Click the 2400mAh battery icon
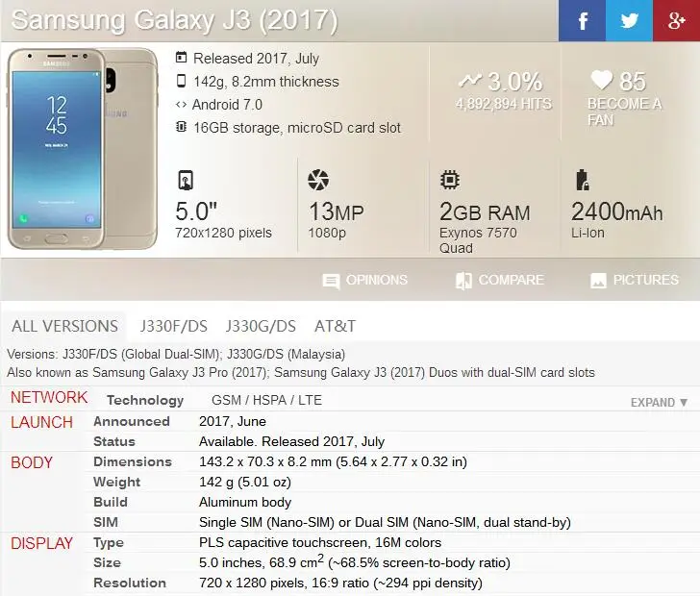700x596 pixels. tap(582, 180)
